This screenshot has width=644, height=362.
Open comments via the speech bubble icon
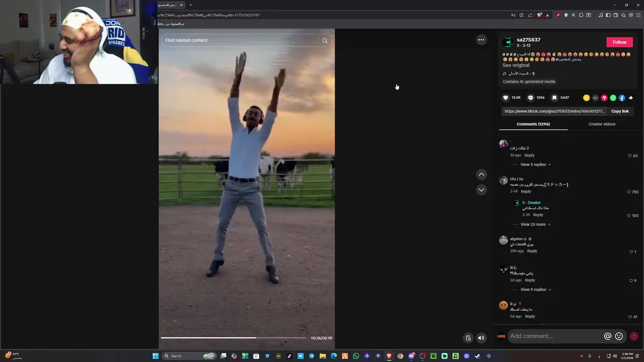[530, 98]
